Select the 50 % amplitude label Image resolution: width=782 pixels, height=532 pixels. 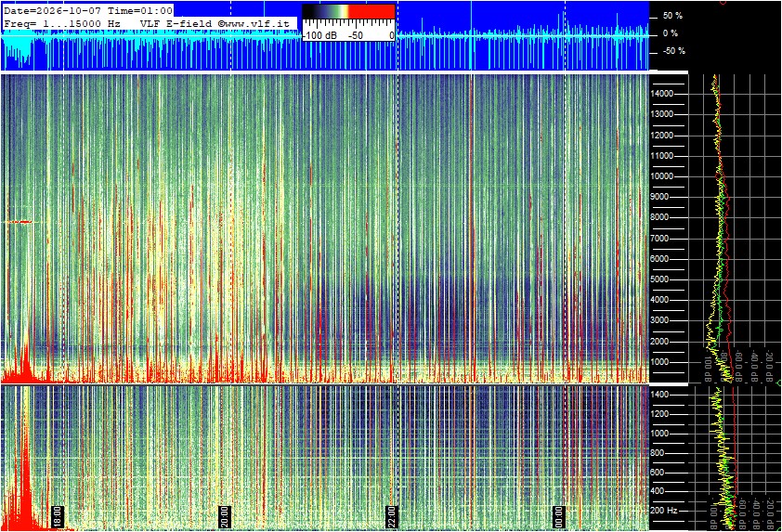pos(672,16)
